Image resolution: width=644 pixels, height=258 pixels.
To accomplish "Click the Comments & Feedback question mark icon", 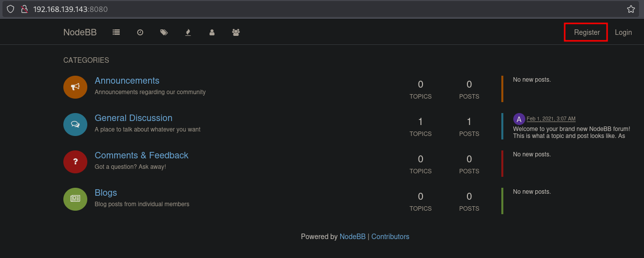I will 75,161.
